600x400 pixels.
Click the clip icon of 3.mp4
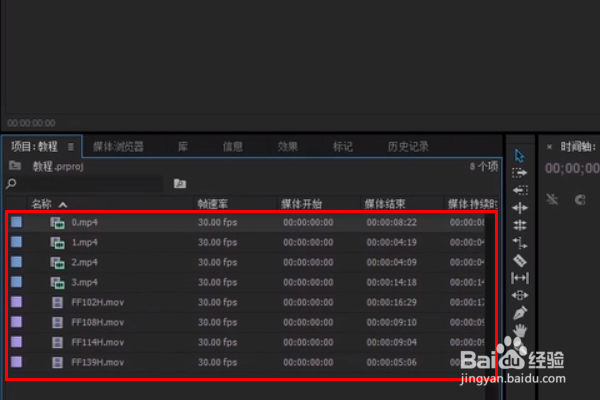(x=57, y=282)
